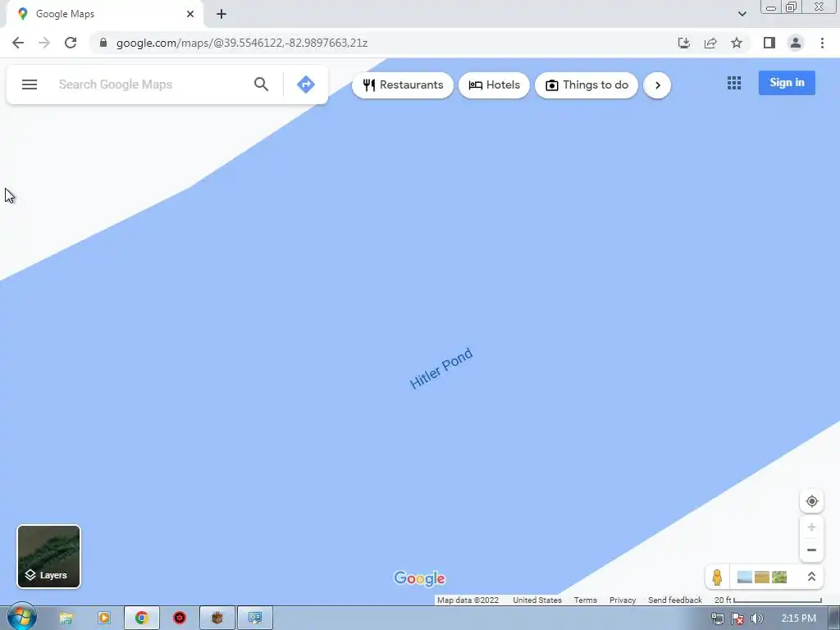Click the United States region link

(537, 600)
